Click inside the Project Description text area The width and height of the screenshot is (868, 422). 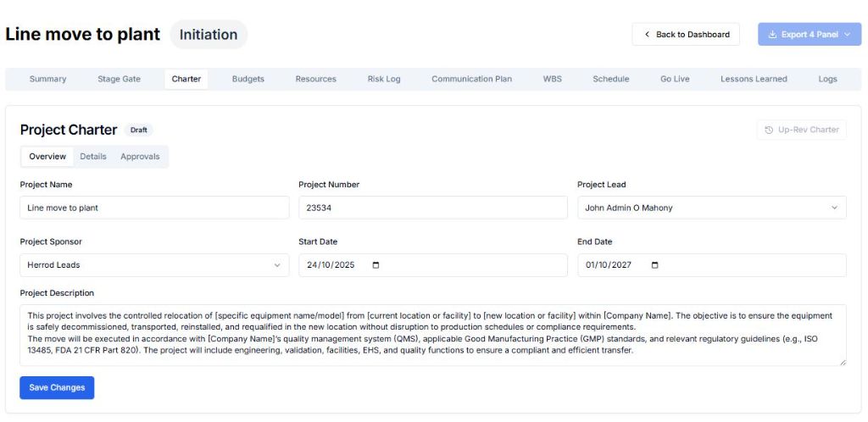(433, 336)
